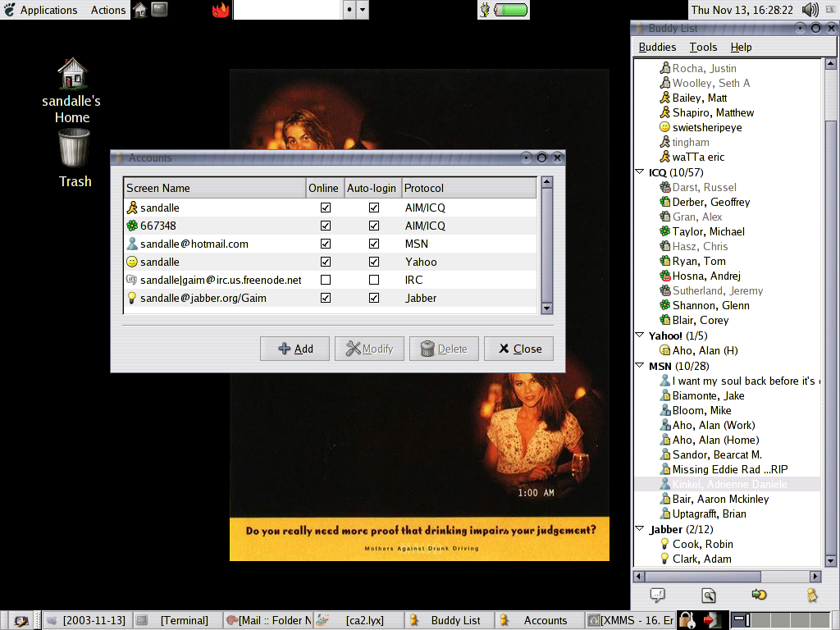The image size is (840, 630).
Task: Click the Add account button
Action: pyautogui.click(x=294, y=349)
